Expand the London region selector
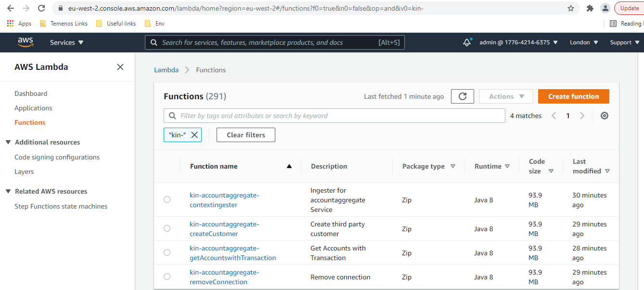The image size is (644, 290). coord(584,42)
